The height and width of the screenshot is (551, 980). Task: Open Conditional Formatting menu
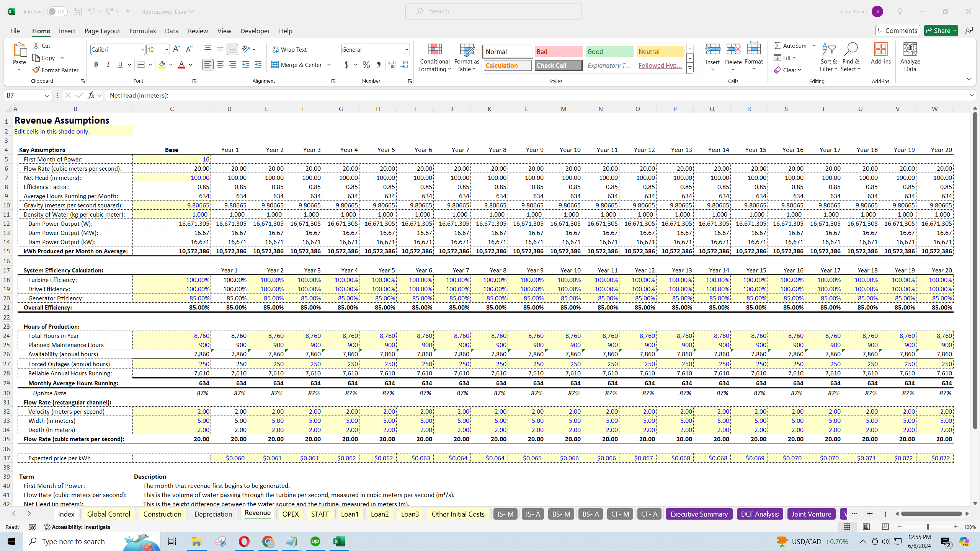(434, 57)
